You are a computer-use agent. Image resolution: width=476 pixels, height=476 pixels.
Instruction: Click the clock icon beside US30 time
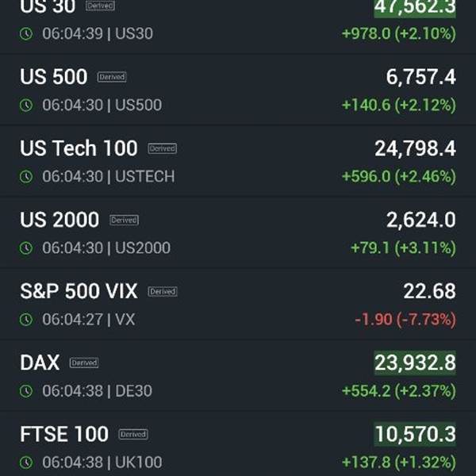(26, 33)
